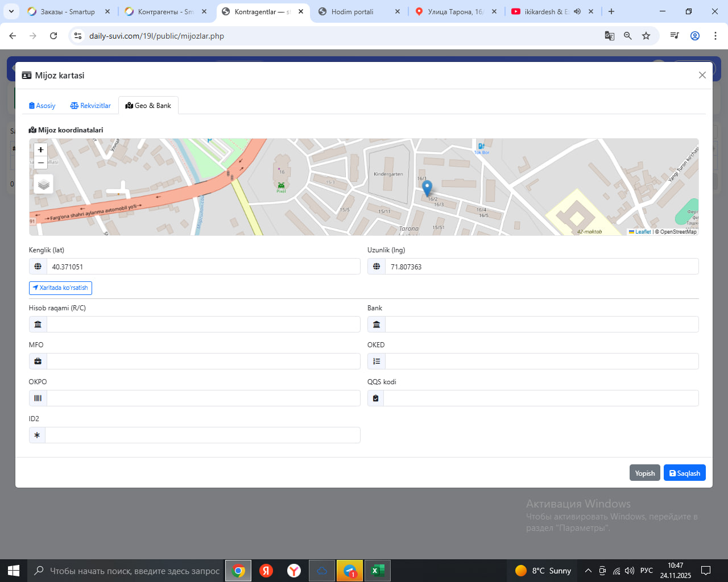Zoom out the map with minus button
The image size is (728, 582).
click(x=40, y=163)
